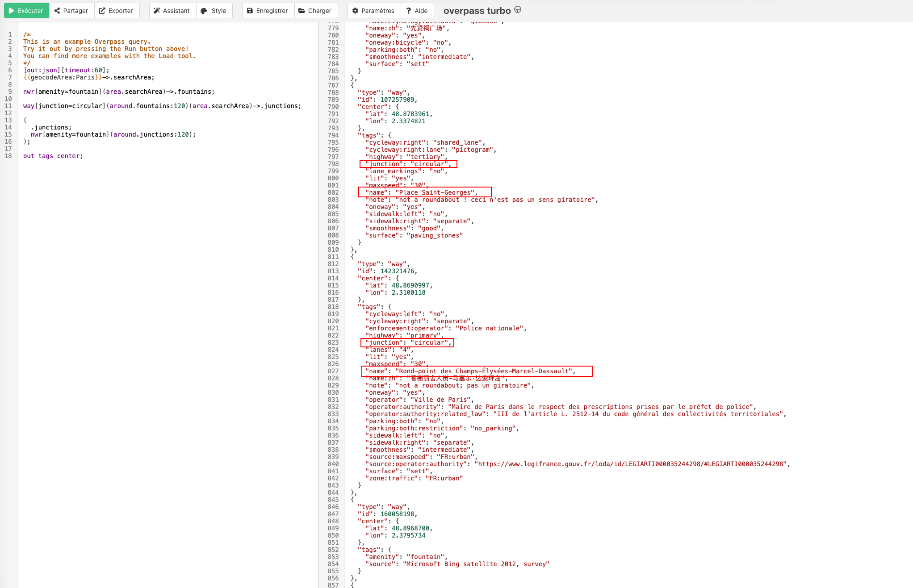
Task: Open the Exporter export dialog
Action: pos(117,11)
